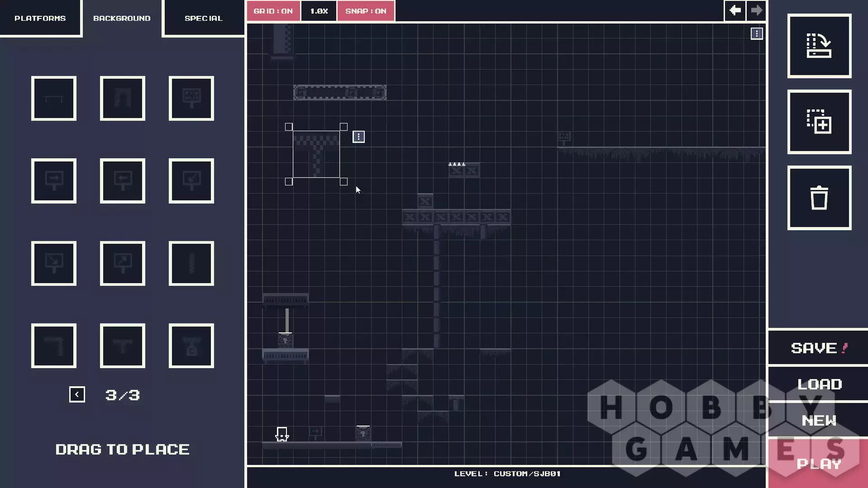This screenshot has height=488, width=868.
Task: Open the canvas options menu in corner
Action: [757, 34]
